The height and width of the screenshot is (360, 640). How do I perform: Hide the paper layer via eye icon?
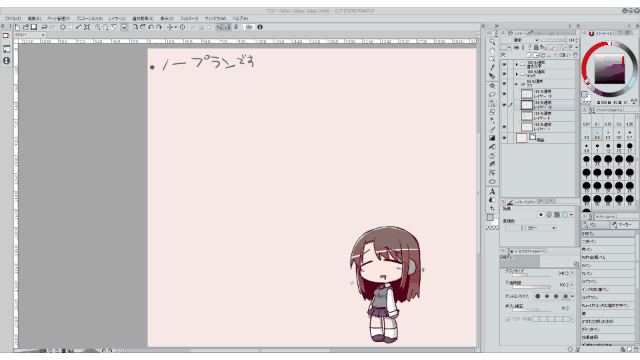(504, 138)
